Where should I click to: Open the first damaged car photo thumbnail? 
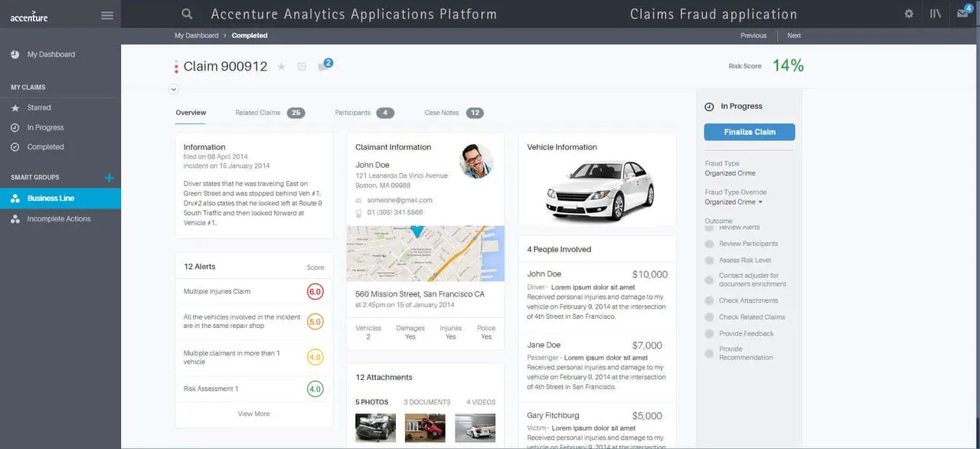pyautogui.click(x=375, y=428)
